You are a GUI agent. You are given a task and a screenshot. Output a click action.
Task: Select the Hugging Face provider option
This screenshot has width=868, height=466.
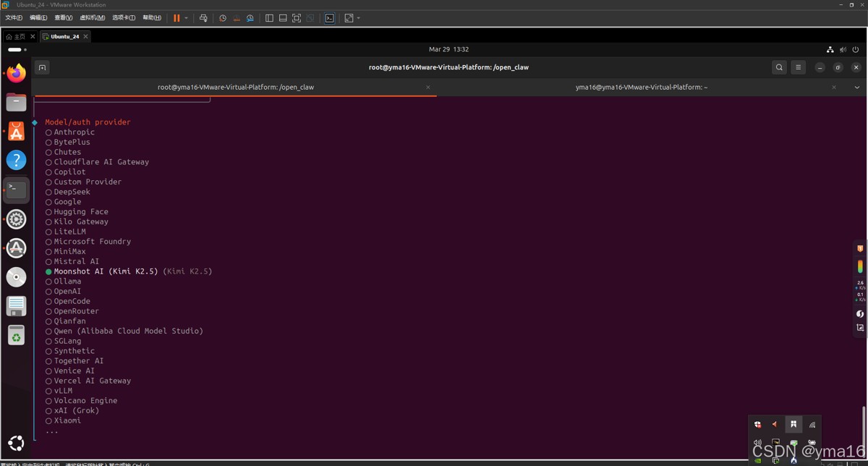coord(77,212)
